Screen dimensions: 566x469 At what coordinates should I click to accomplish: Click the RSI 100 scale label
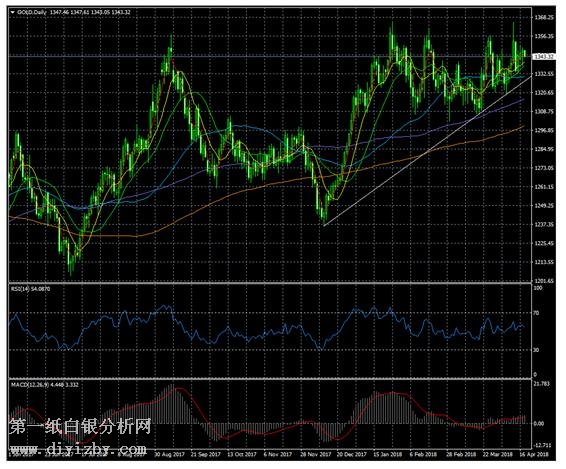pyautogui.click(x=538, y=288)
